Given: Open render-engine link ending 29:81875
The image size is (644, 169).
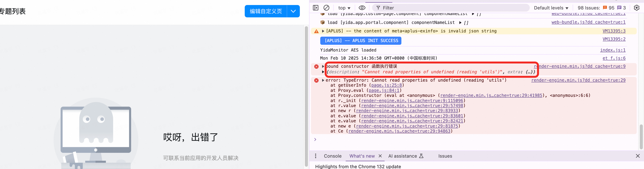Looking at the screenshot, I should tap(407, 126).
